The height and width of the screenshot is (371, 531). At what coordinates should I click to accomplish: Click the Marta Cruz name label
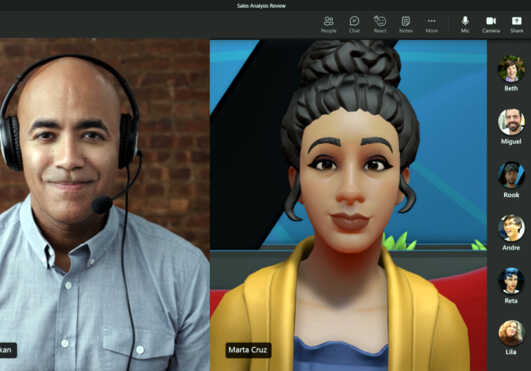pyautogui.click(x=248, y=350)
